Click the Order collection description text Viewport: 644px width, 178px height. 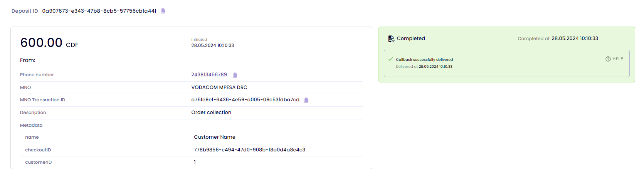click(211, 113)
